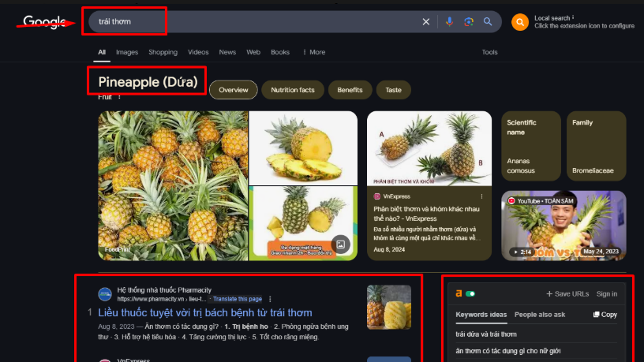Viewport: 644px width, 362px height.
Task: Click the orange Local search extension icon
Action: [520, 22]
